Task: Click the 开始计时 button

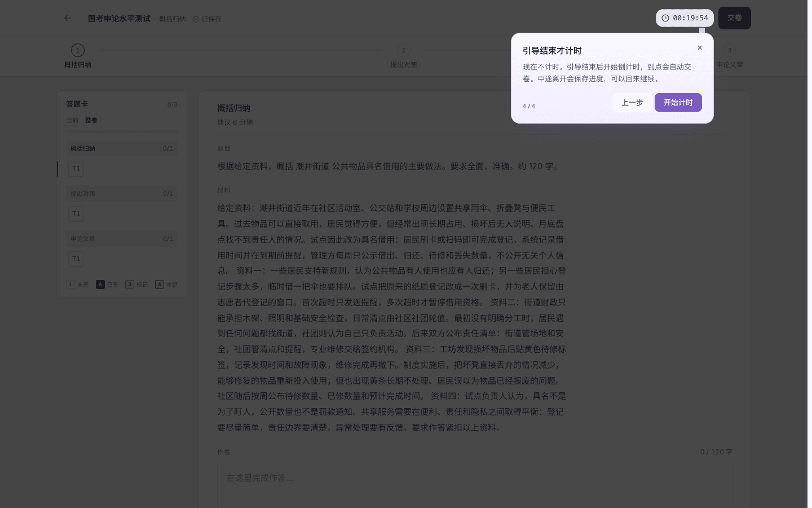Action: (678, 103)
